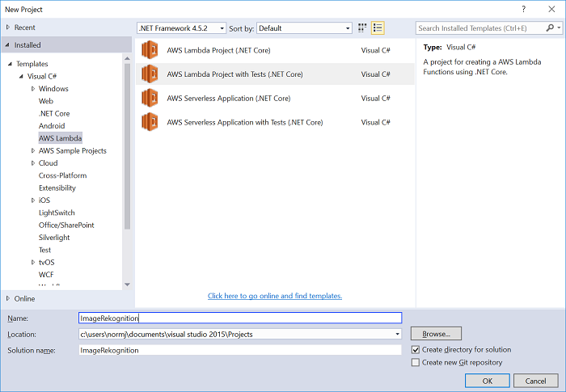Expand the Windows tree node
Screen dimensions: 566x392
[33, 88]
